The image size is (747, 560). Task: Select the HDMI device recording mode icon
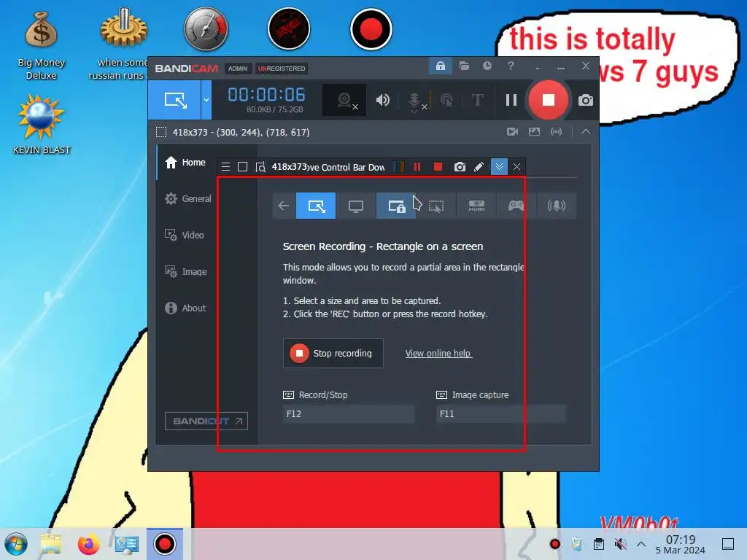pyautogui.click(x=476, y=206)
